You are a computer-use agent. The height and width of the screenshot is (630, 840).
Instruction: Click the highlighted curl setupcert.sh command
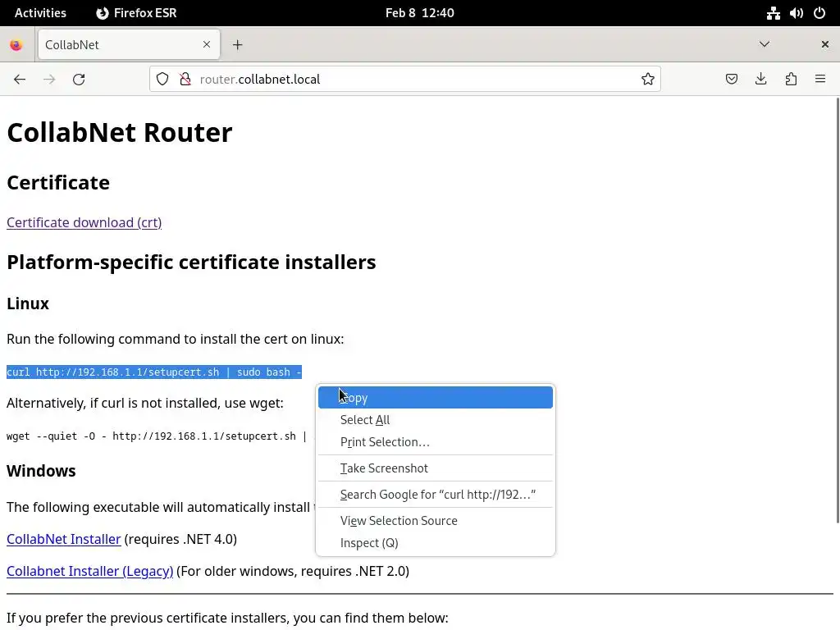coord(154,372)
